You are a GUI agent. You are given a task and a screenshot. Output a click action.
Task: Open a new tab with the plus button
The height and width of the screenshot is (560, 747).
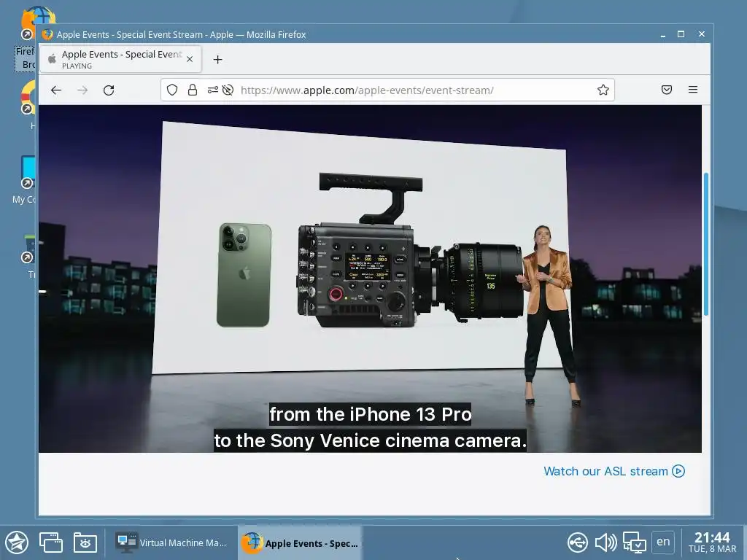coord(217,60)
